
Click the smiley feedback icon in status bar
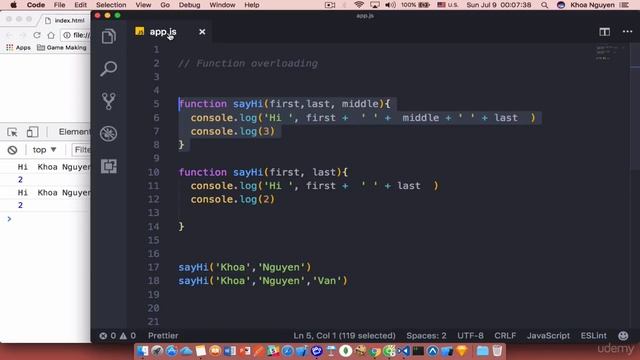tap(623, 336)
